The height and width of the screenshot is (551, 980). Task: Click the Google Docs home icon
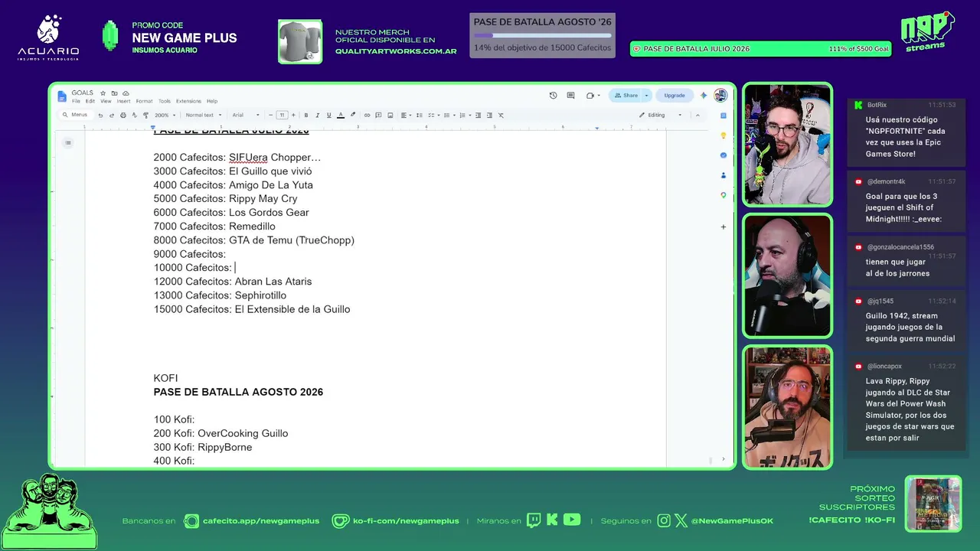pos(62,96)
